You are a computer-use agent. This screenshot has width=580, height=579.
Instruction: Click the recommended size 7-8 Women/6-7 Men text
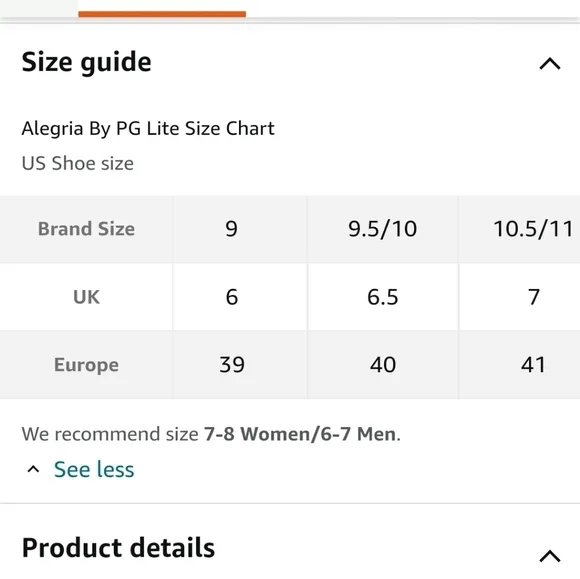[301, 434]
